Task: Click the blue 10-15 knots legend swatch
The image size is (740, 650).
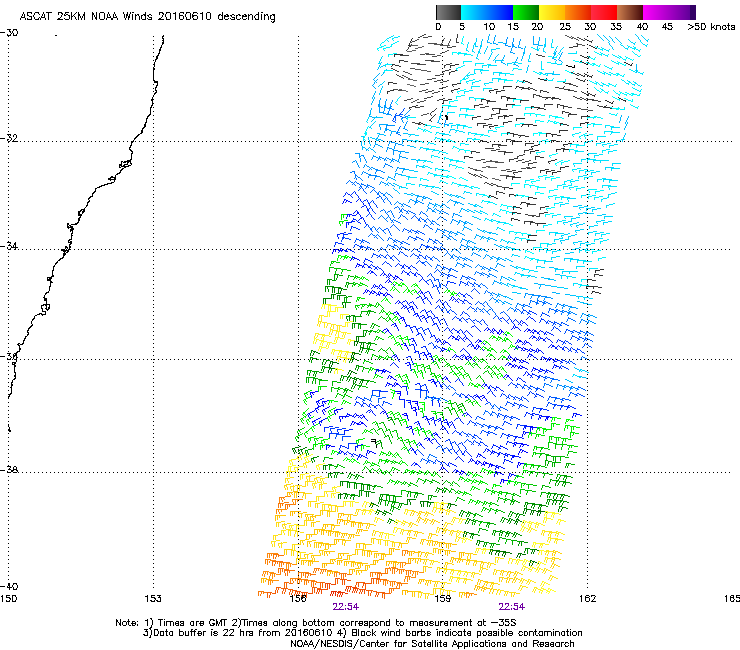Action: tap(500, 12)
